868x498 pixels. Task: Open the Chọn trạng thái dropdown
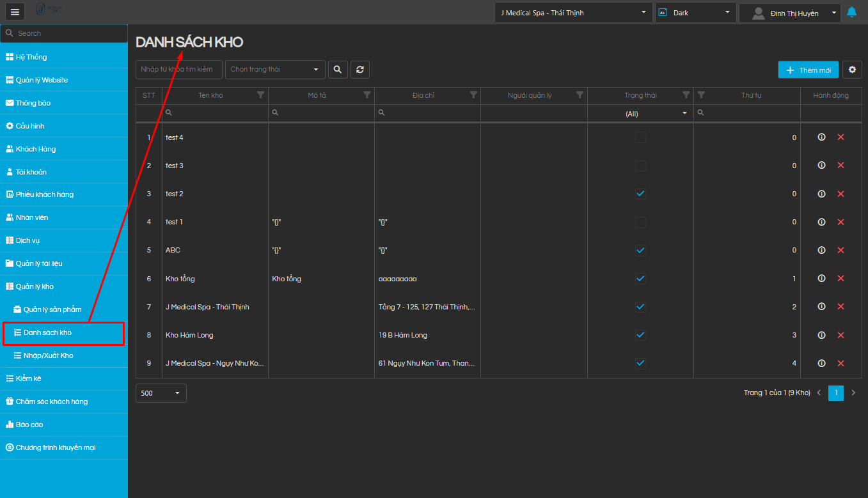275,70
